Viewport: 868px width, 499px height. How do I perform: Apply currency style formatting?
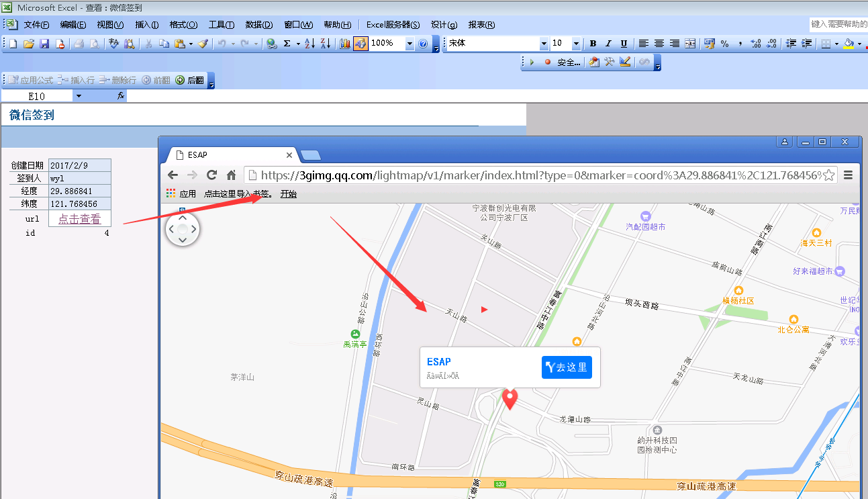(x=709, y=44)
